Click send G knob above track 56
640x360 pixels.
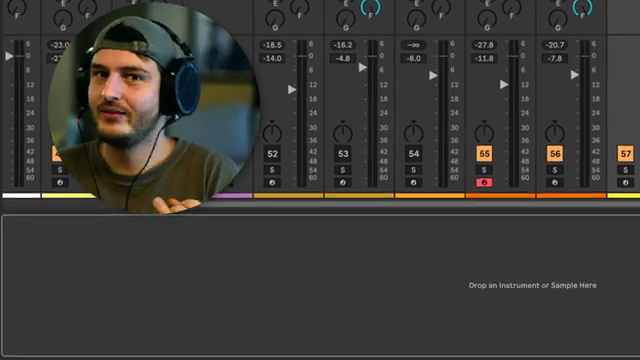click(558, 20)
